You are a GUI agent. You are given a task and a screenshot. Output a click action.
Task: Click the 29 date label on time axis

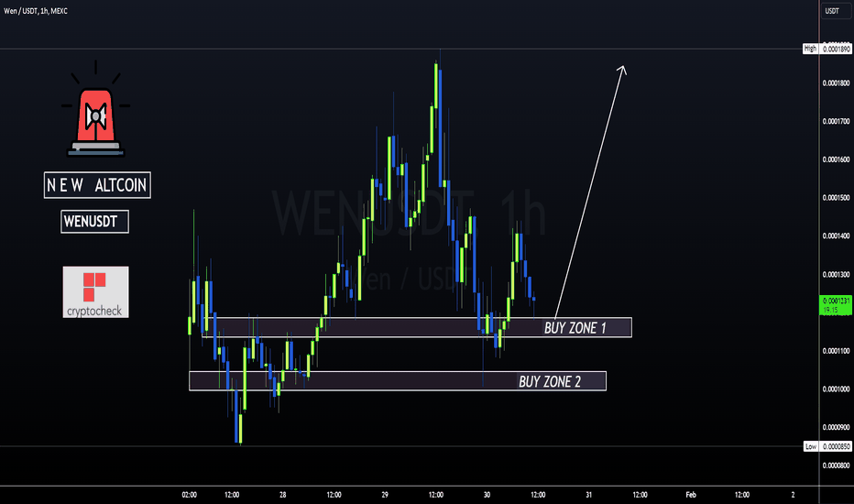pyautogui.click(x=385, y=495)
